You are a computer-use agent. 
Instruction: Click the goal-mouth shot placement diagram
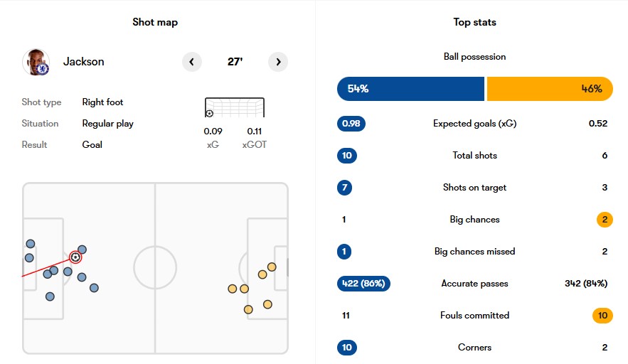(235, 107)
